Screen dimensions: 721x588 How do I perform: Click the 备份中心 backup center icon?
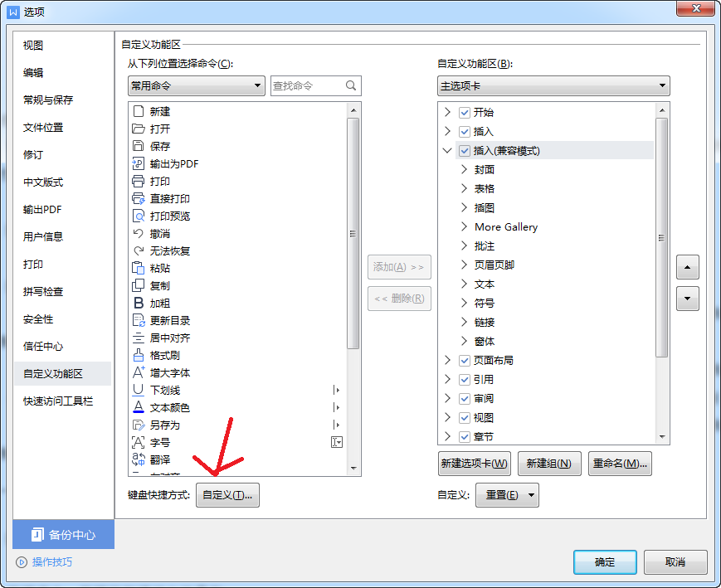pyautogui.click(x=37, y=535)
